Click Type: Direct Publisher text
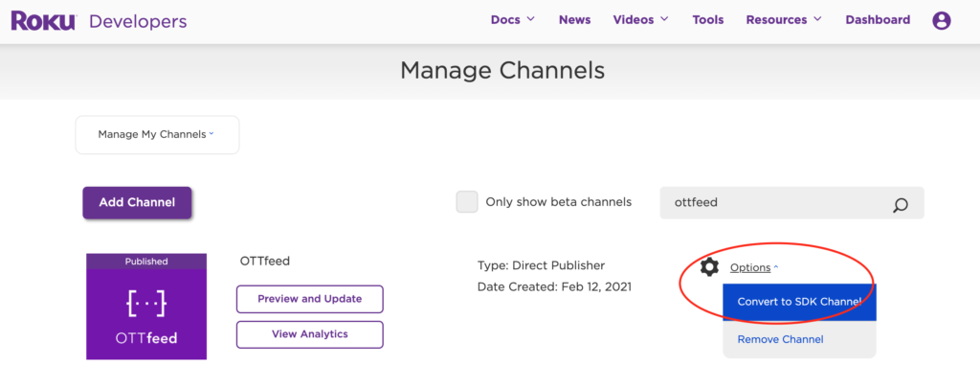 542,265
